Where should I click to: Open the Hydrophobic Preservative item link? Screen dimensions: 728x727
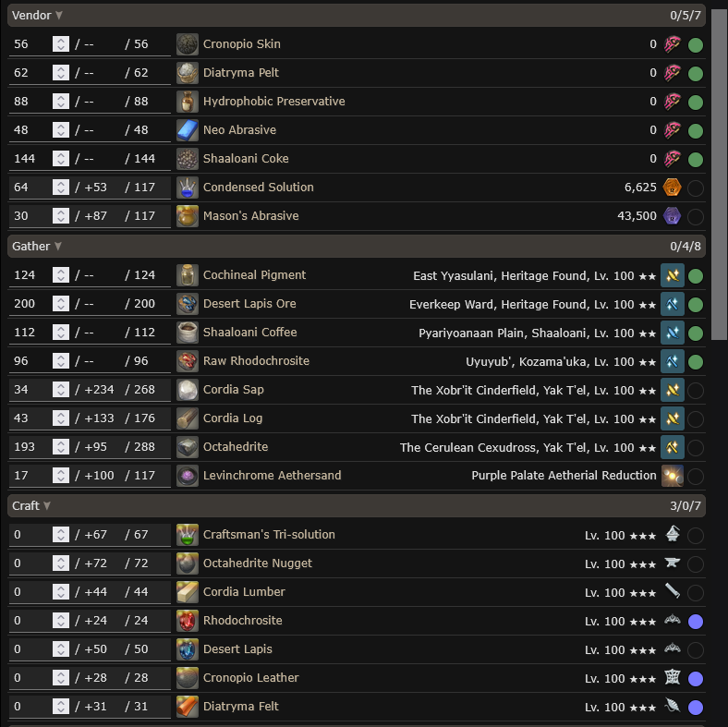[x=274, y=102]
